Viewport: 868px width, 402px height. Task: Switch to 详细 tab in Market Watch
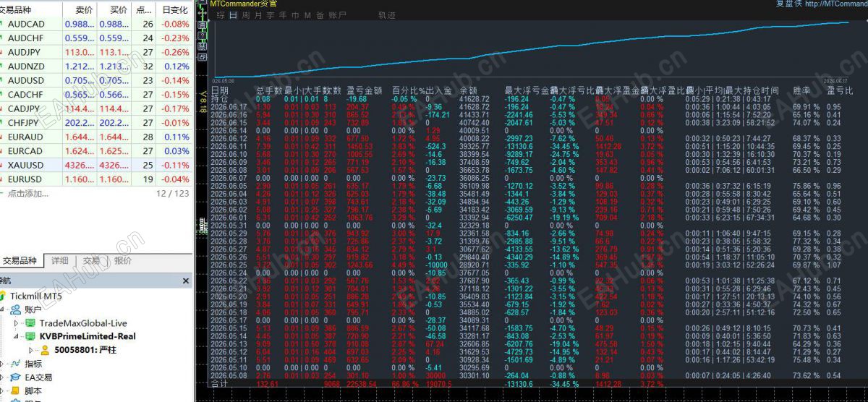pyautogui.click(x=59, y=261)
